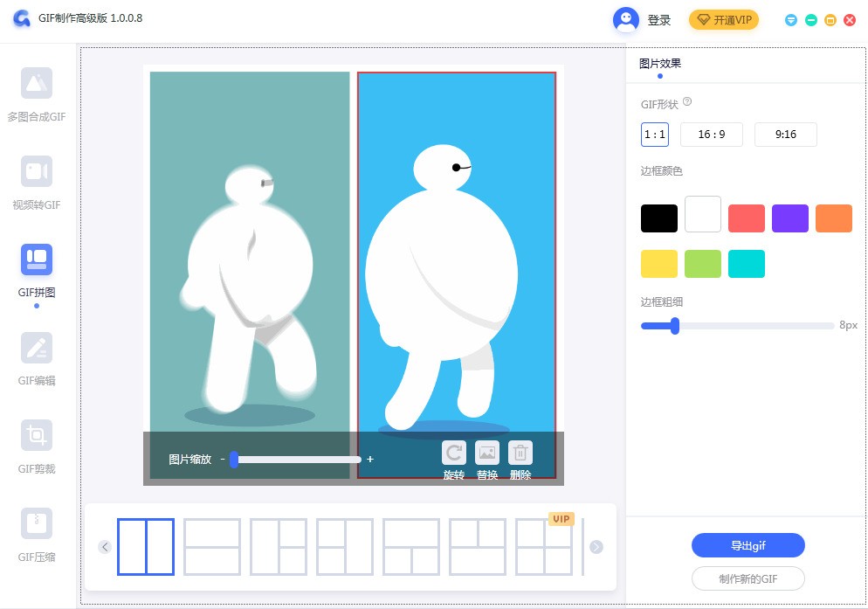Export the GIF with 导出gif button
Screen dimensions: 868x609
pyautogui.click(x=747, y=544)
